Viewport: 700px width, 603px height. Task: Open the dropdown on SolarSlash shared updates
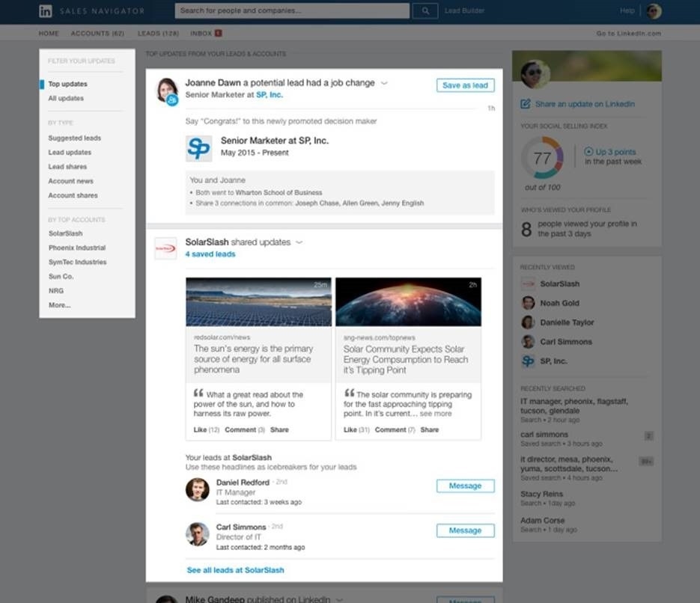(x=299, y=242)
